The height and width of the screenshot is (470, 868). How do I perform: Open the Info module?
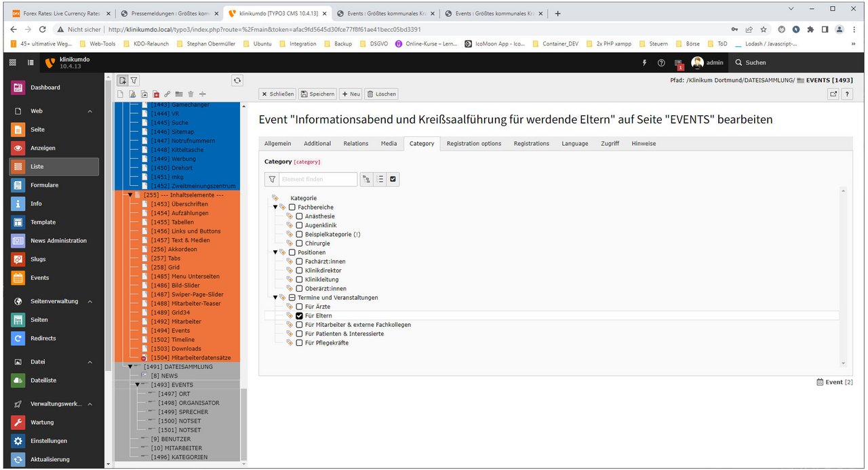coord(54,203)
